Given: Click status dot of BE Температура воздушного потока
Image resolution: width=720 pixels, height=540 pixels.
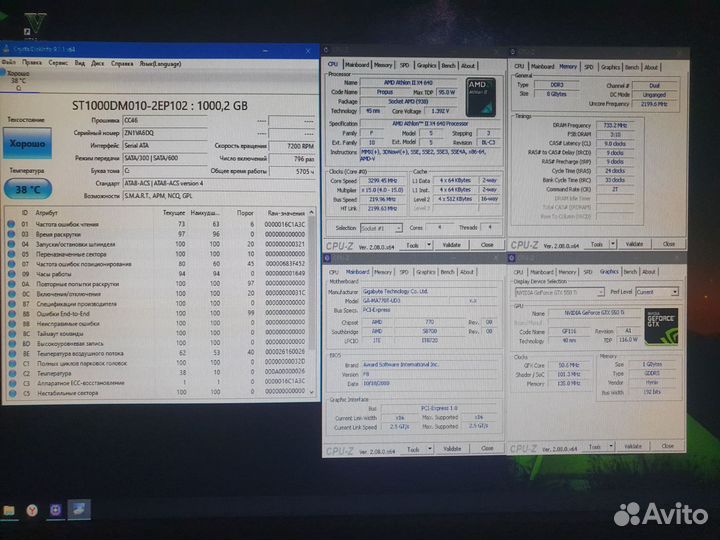Looking at the screenshot, I should (x=12, y=354).
